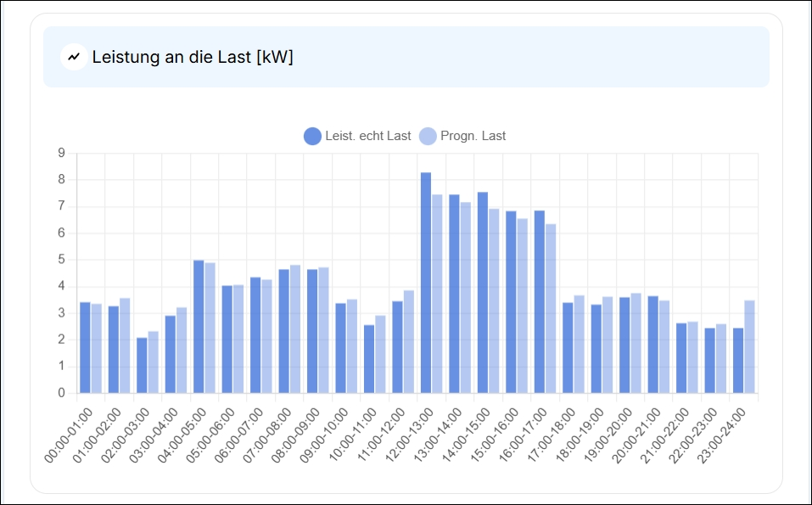Click the y-axis value 9
The image size is (812, 505).
click(62, 153)
